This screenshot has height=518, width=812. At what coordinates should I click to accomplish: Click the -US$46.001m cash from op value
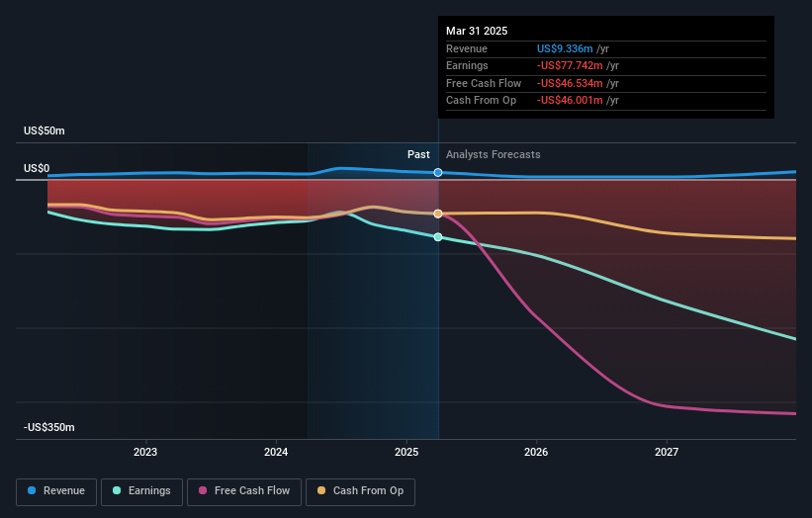[570, 101]
